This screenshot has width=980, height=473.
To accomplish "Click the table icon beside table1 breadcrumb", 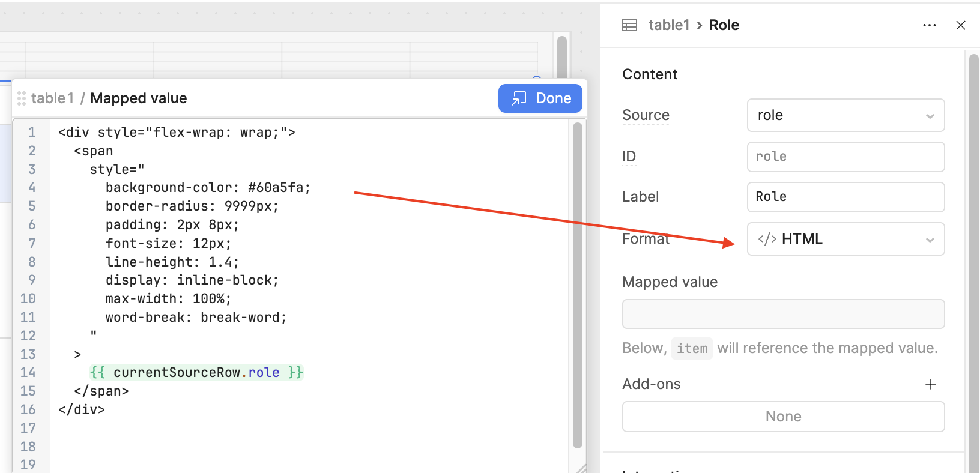I will pos(629,25).
